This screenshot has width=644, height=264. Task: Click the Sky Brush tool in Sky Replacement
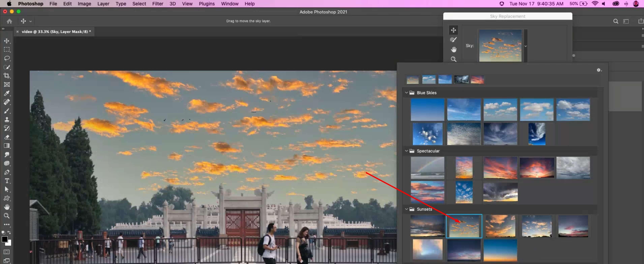click(x=453, y=40)
